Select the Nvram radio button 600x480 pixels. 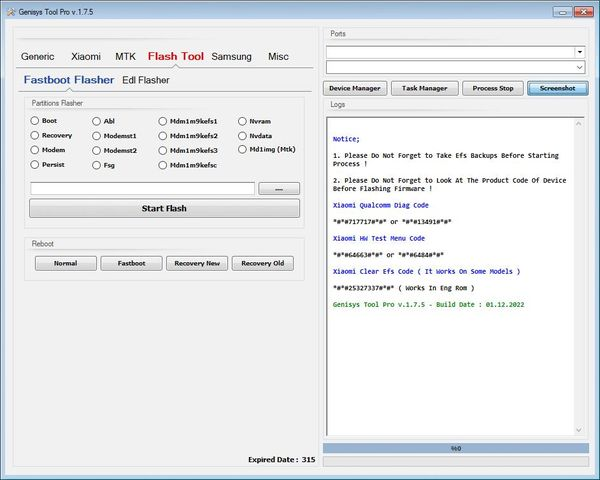click(242, 121)
